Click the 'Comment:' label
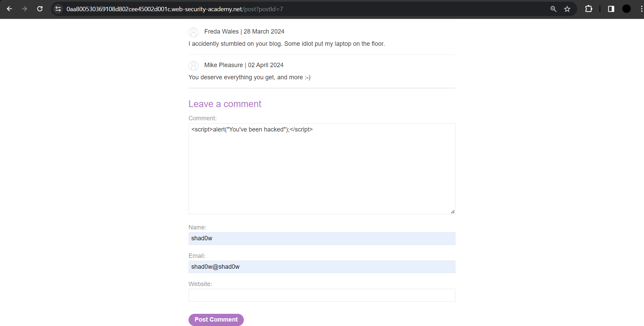Image resolution: width=644 pixels, height=326 pixels. (x=202, y=118)
